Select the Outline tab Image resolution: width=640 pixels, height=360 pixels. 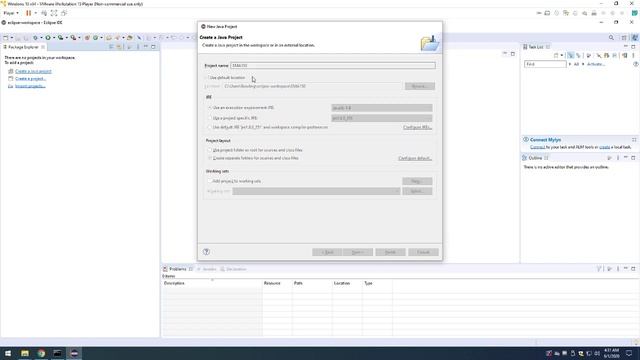click(535, 158)
